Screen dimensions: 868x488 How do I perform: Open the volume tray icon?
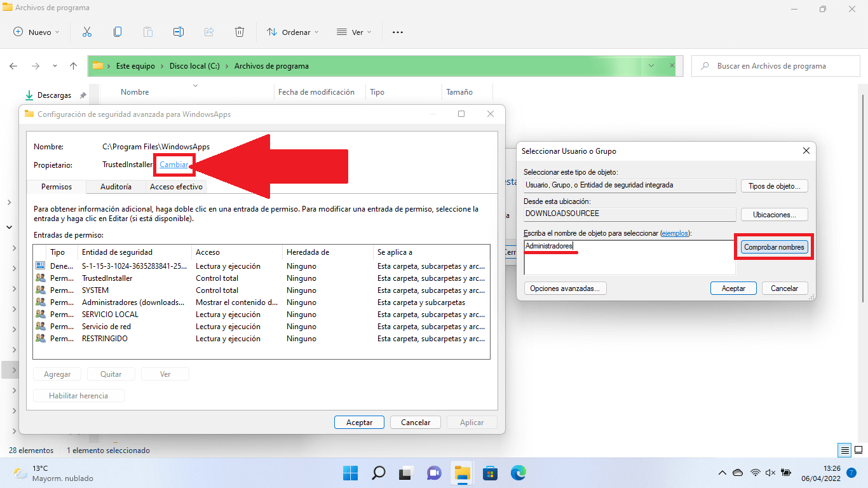point(771,473)
